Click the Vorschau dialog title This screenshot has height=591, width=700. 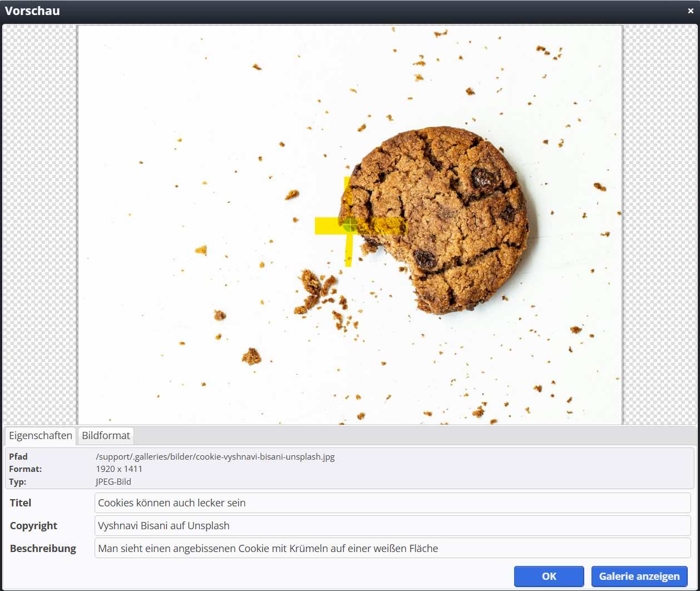32,11
